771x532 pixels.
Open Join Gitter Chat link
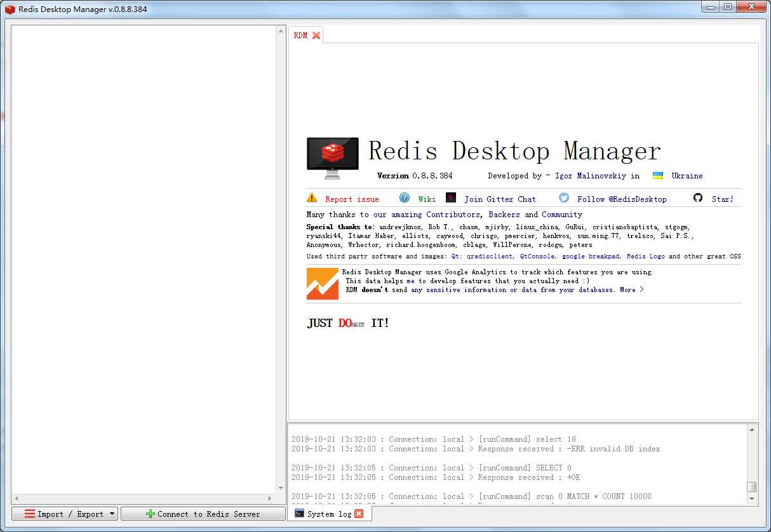[x=500, y=199]
